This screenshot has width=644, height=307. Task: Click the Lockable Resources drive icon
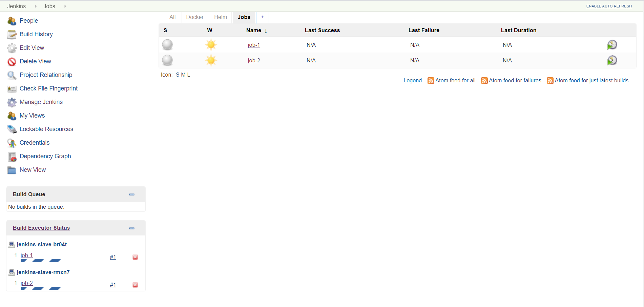(12, 129)
